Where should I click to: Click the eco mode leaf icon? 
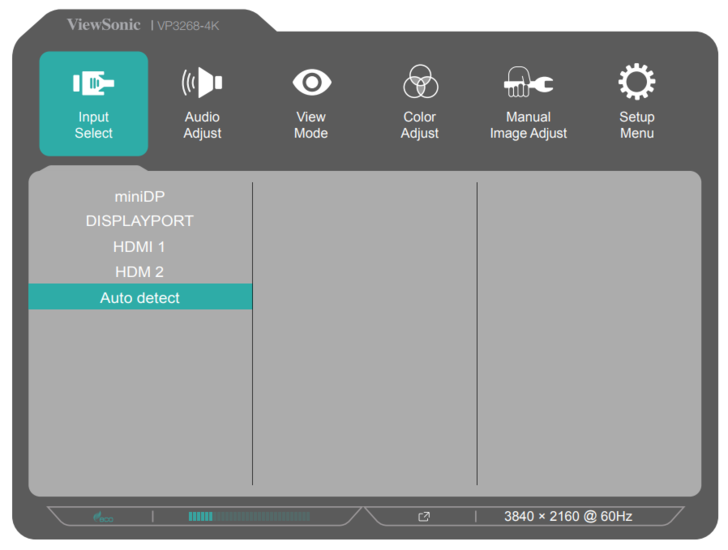pyautogui.click(x=103, y=517)
